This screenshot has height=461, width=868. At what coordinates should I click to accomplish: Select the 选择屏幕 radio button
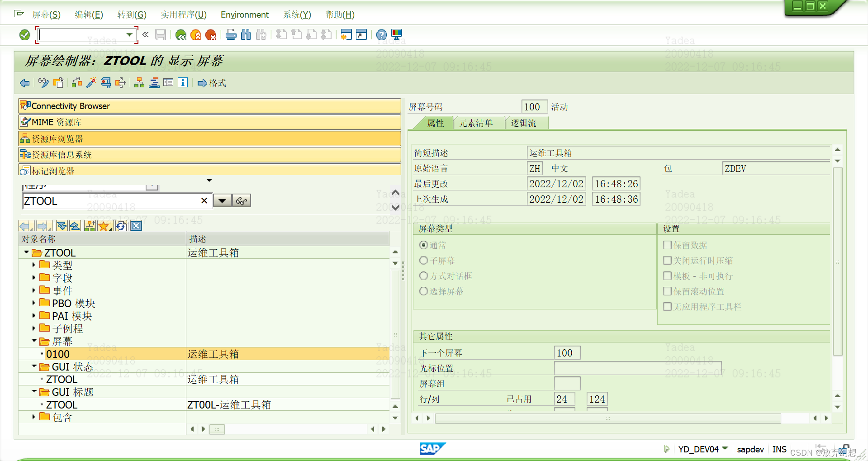coord(424,291)
